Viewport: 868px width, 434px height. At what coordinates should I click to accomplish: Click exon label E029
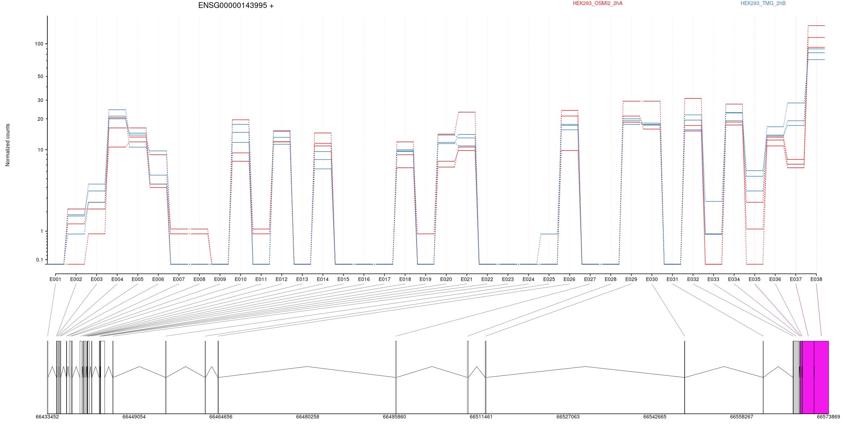631,279
